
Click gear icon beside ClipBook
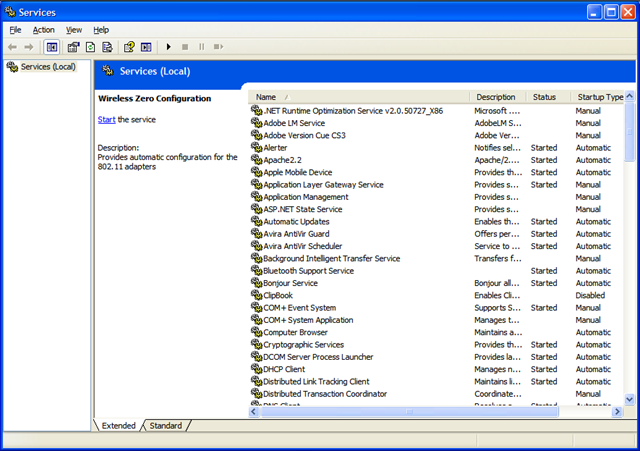pyautogui.click(x=256, y=295)
